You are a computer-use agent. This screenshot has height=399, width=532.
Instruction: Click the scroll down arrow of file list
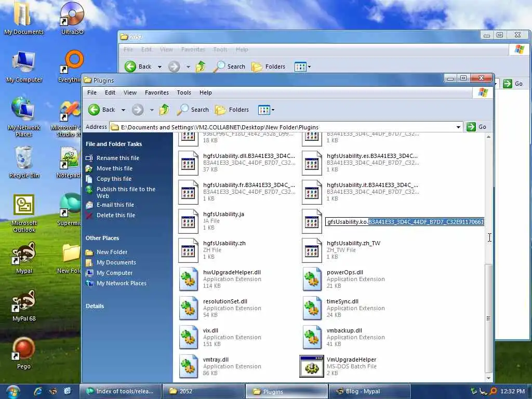[488, 378]
